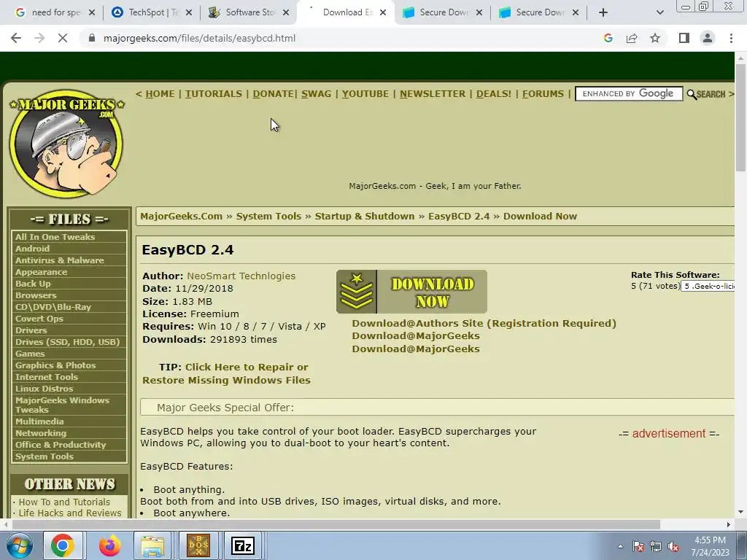This screenshot has width=747, height=560.
Task: Click System Tools breadcrumb link
Action: click(x=268, y=216)
